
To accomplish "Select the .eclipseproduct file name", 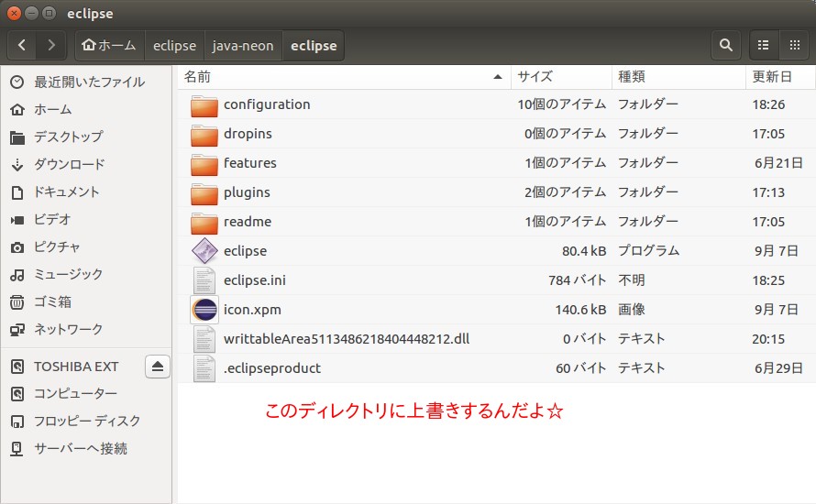I will pos(272,368).
